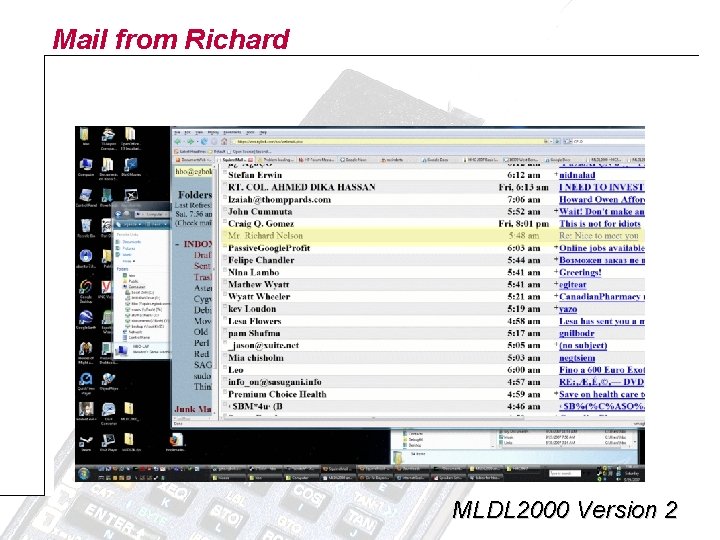The image size is (720, 540).
Task: Switch to the Problem loading tab
Action: pyautogui.click(x=276, y=160)
